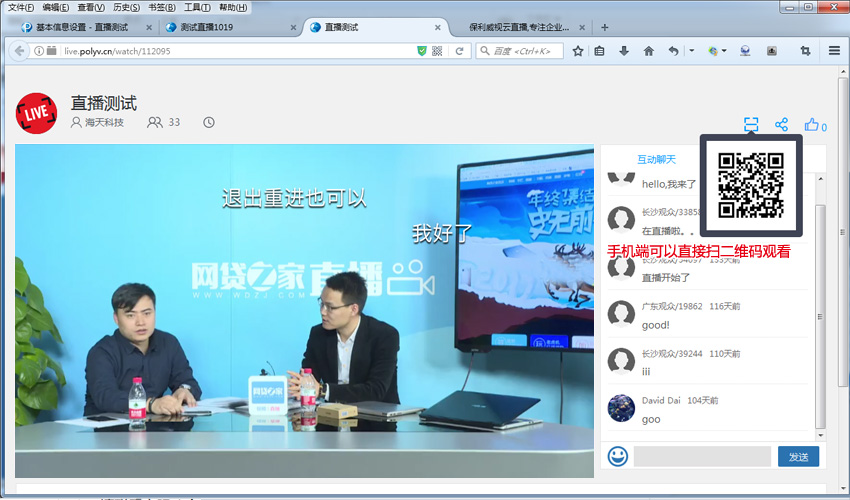Send the chat message with 发送
Image resolution: width=850 pixels, height=500 pixels.
(798, 457)
